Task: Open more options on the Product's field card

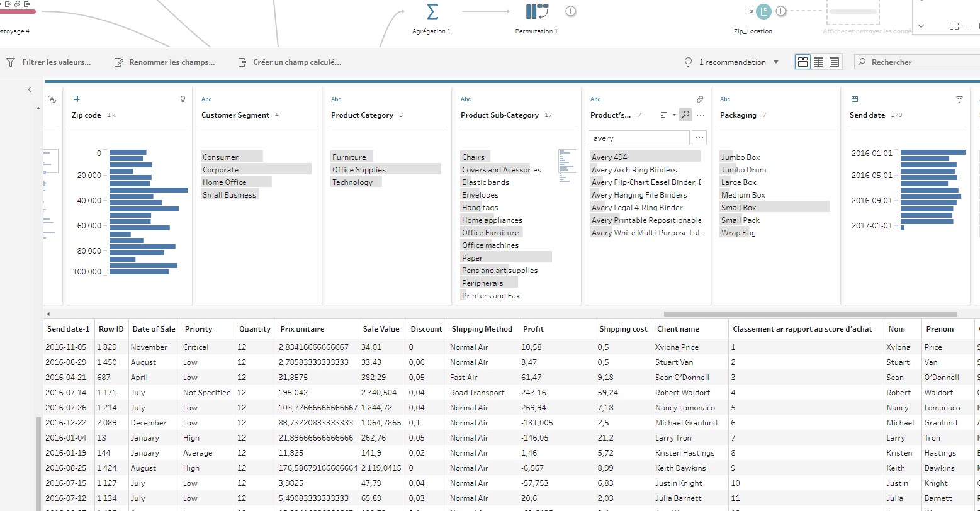Action: 701,115
